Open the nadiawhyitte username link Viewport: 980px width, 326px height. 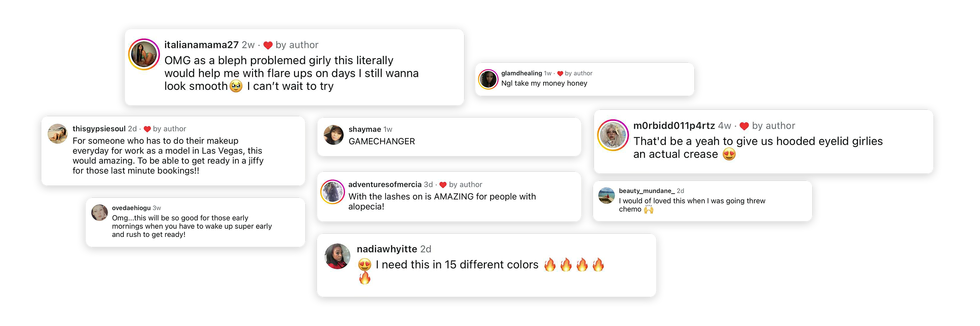[x=387, y=249]
